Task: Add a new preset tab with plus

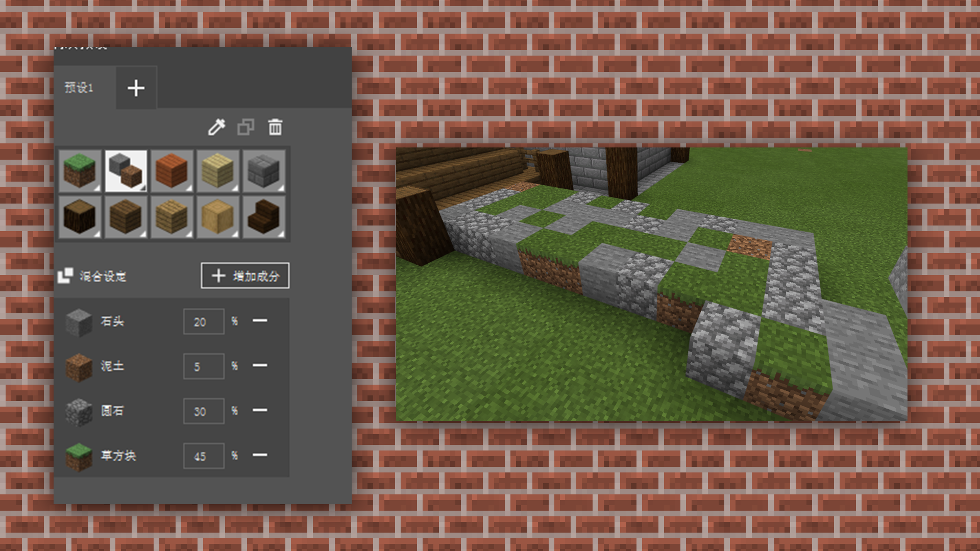Action: [x=136, y=88]
